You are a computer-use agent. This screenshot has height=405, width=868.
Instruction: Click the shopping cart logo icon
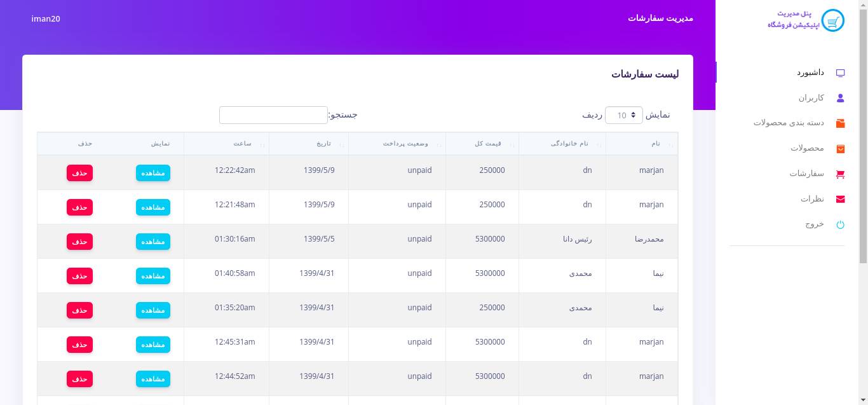(x=832, y=20)
